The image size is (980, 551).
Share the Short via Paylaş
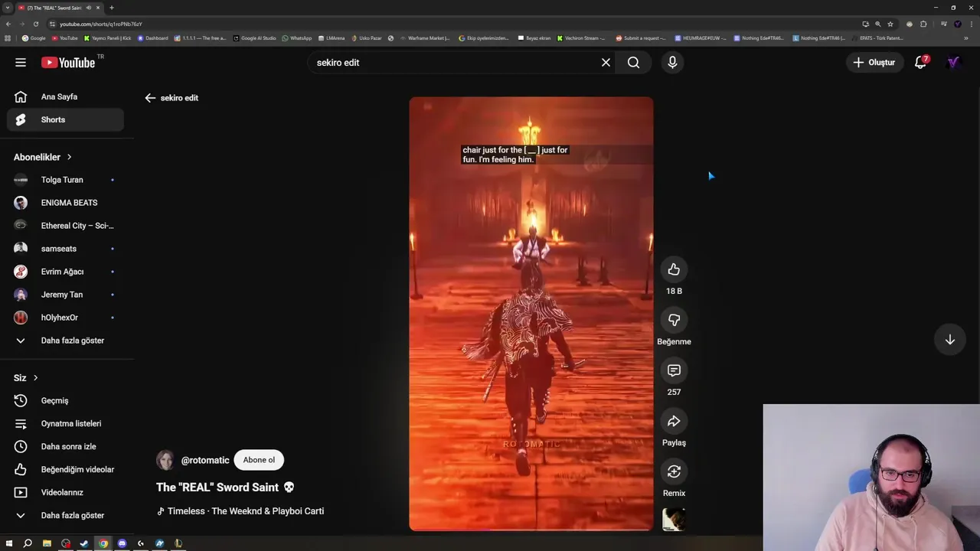coord(674,421)
